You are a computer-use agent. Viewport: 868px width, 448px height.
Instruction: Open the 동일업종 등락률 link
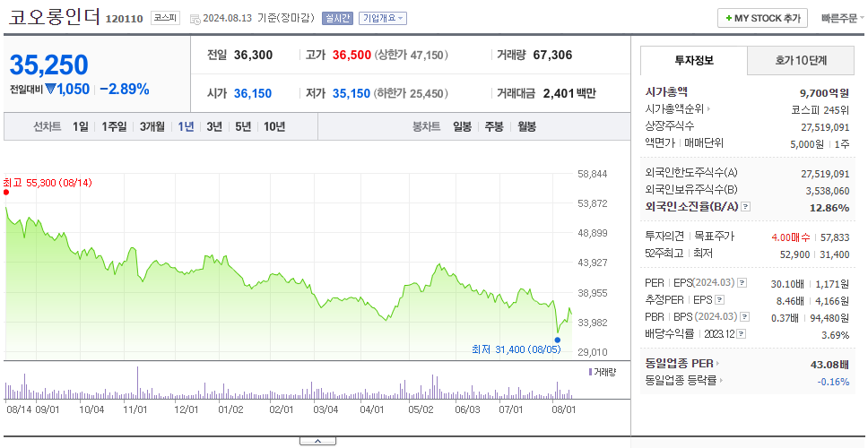tap(684, 381)
